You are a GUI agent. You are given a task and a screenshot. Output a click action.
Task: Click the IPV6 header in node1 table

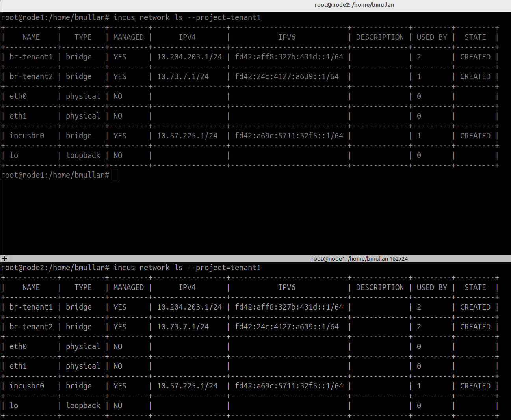[287, 37]
